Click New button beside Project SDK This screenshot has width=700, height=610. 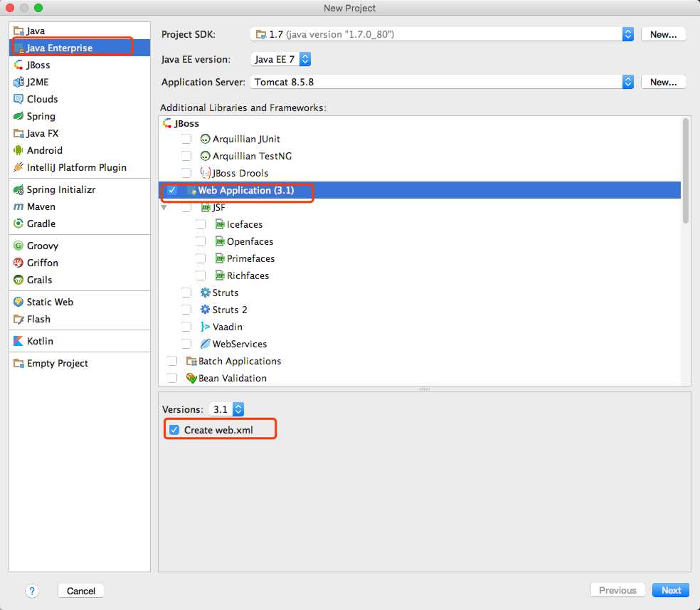663,34
